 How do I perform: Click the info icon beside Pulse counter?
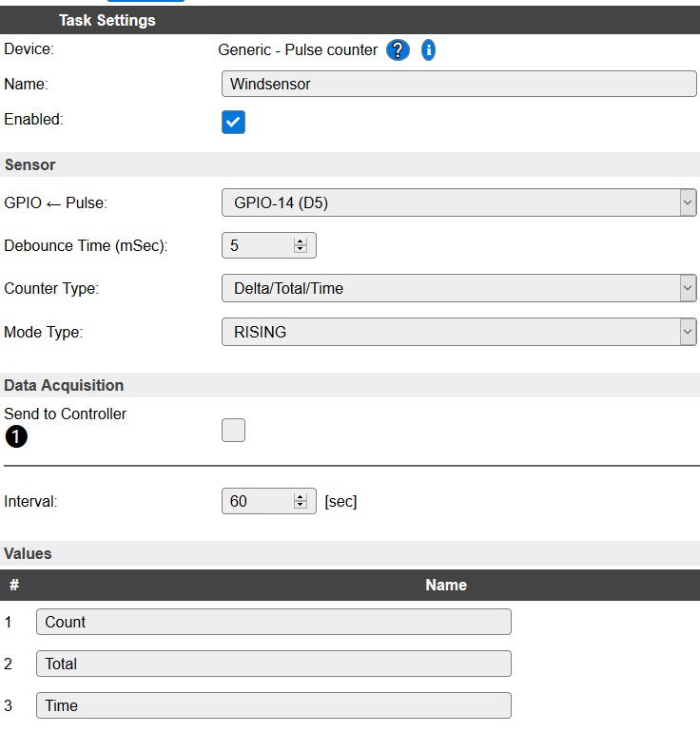pos(428,50)
